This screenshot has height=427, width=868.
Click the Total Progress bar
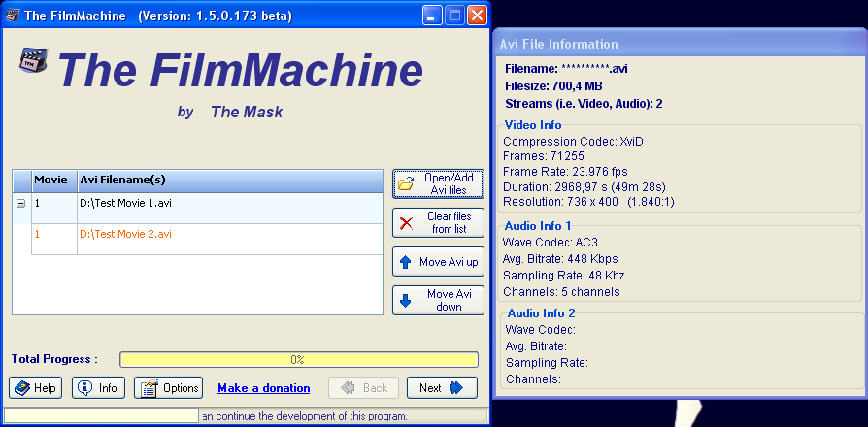click(x=299, y=359)
